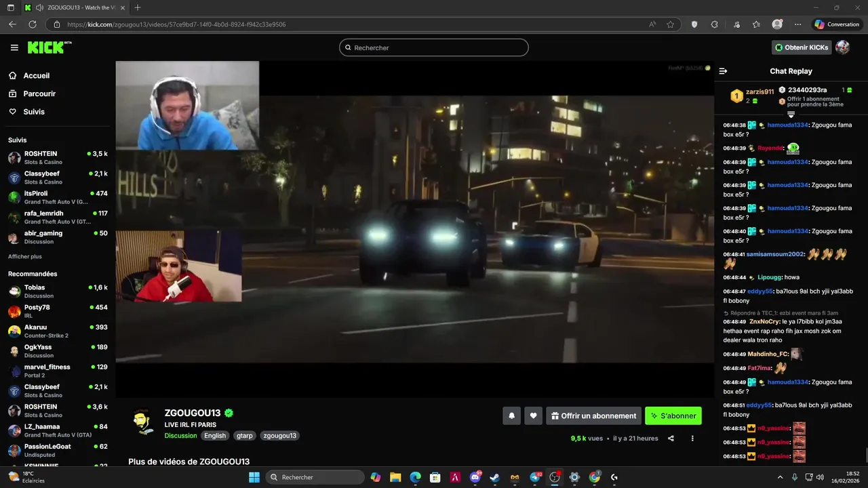Screen dimensions: 868x488
Task: Click 23440293ra gifter in chat
Action: click(807, 90)
